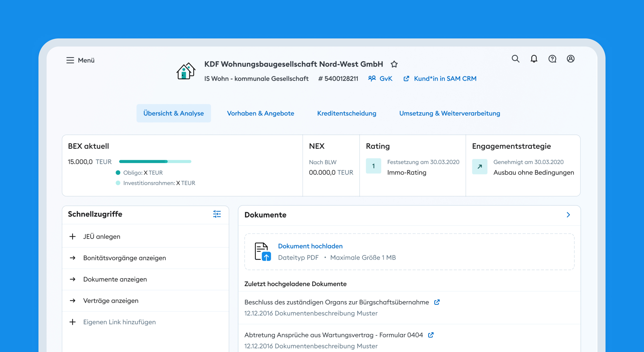Mark KDF Wohnungsbaugesellschaft as favorite via star
The width and height of the screenshot is (644, 352).
click(x=394, y=64)
